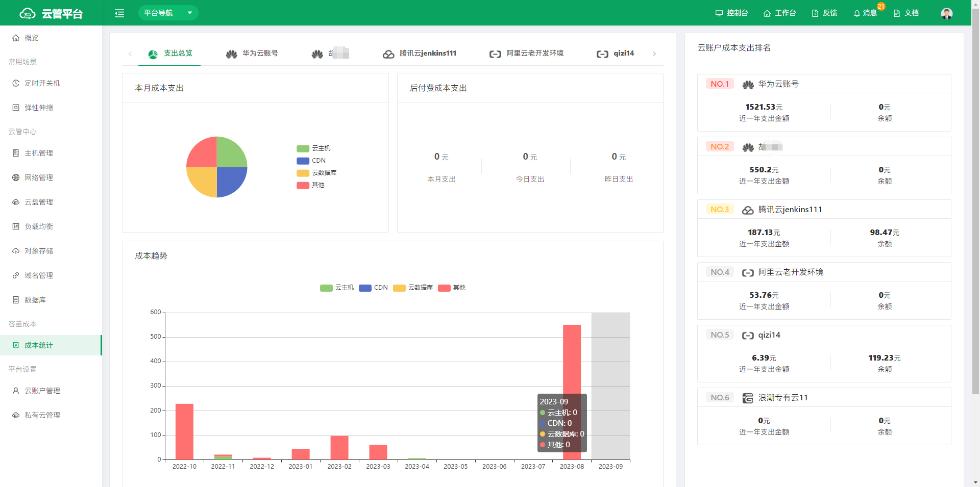Open the 控制台 console link
Image resolution: width=980 pixels, height=487 pixels.
pos(731,13)
